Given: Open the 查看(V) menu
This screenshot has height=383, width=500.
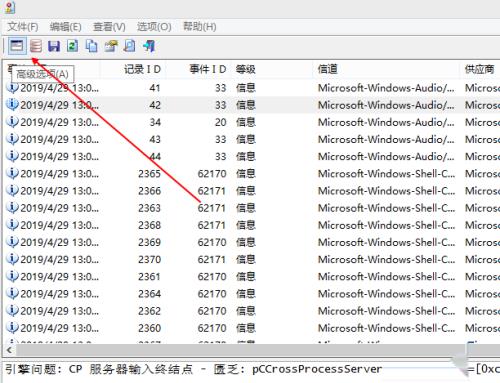Looking at the screenshot, I should [x=109, y=27].
